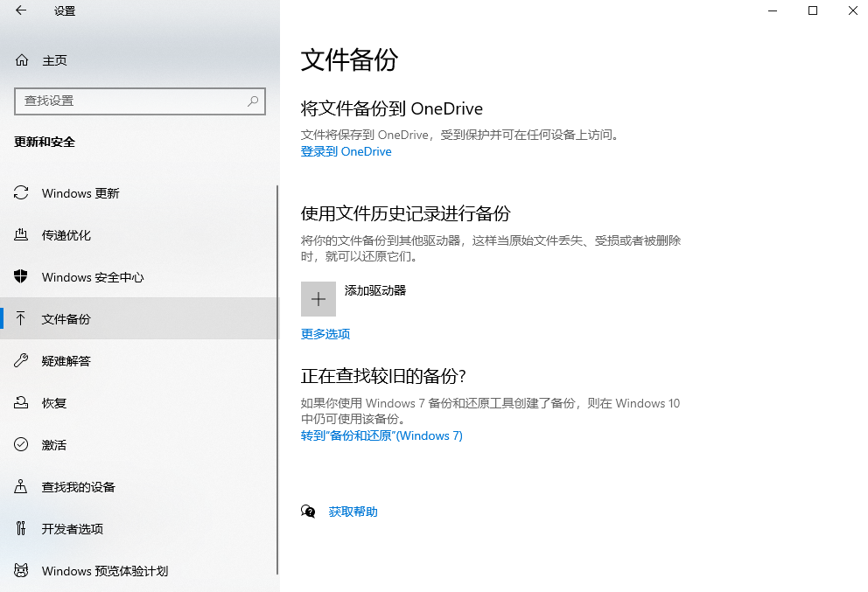Click the checkmark circle icon for 激活
868x592 pixels.
pos(21,444)
